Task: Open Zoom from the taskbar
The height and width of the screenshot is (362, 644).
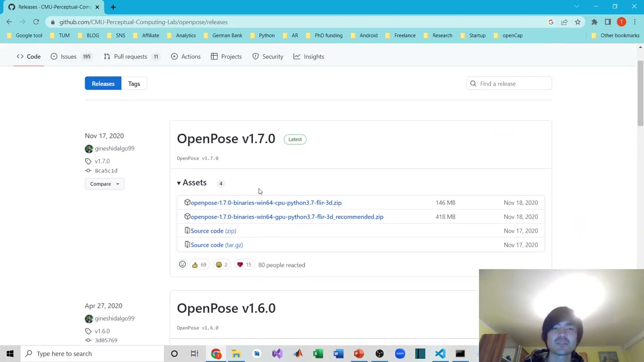Action: (399, 353)
